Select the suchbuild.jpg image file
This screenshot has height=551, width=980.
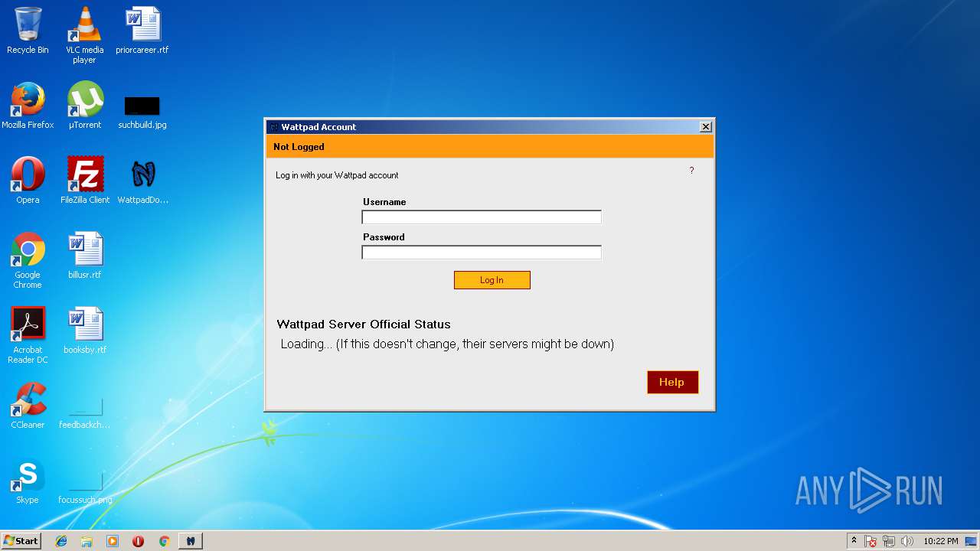142,112
